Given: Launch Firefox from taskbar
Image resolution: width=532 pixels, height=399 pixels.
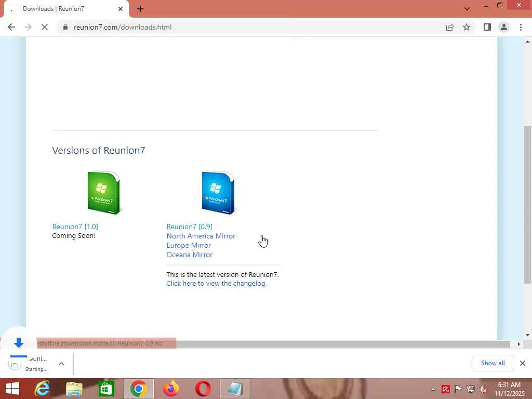Looking at the screenshot, I should pyautogui.click(x=170, y=389).
